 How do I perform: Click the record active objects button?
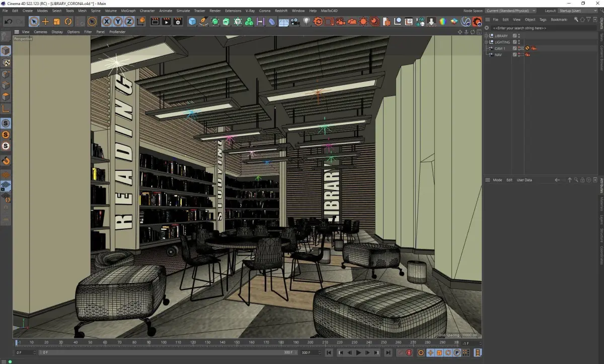pos(400,352)
